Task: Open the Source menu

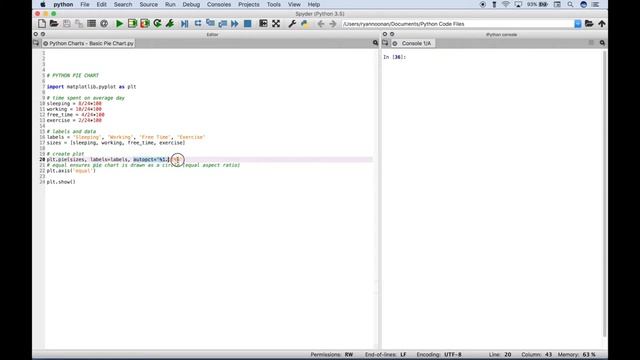Action: pos(149,4)
